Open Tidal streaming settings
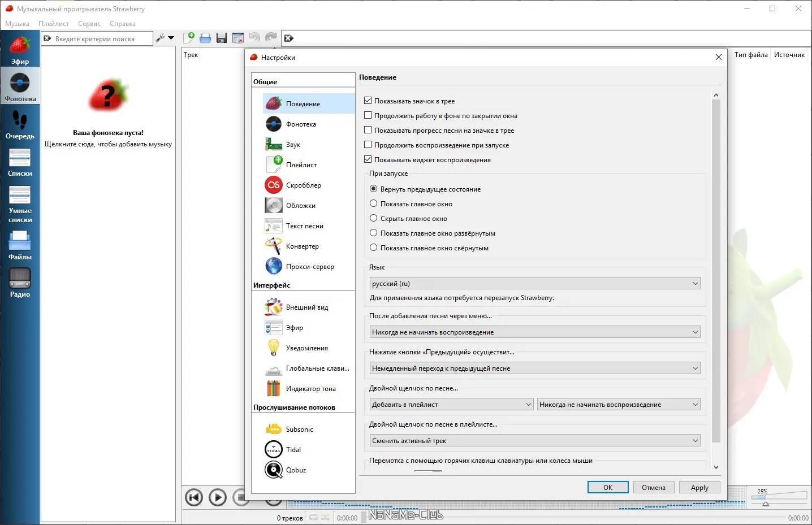Viewport: 812px width, 525px height. pyautogui.click(x=309, y=450)
